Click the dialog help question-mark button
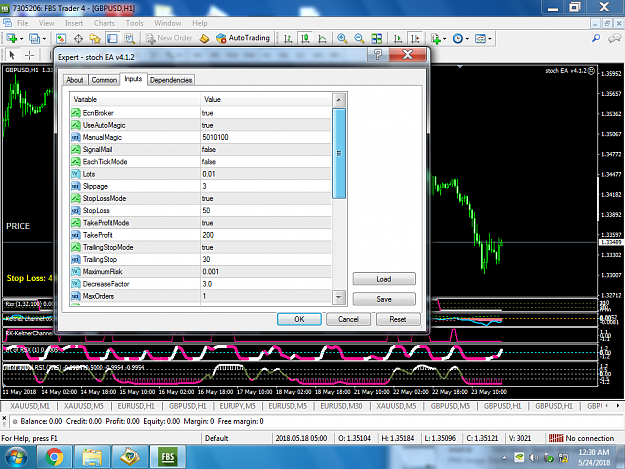Viewport: 625px width, 469px height. coord(377,55)
